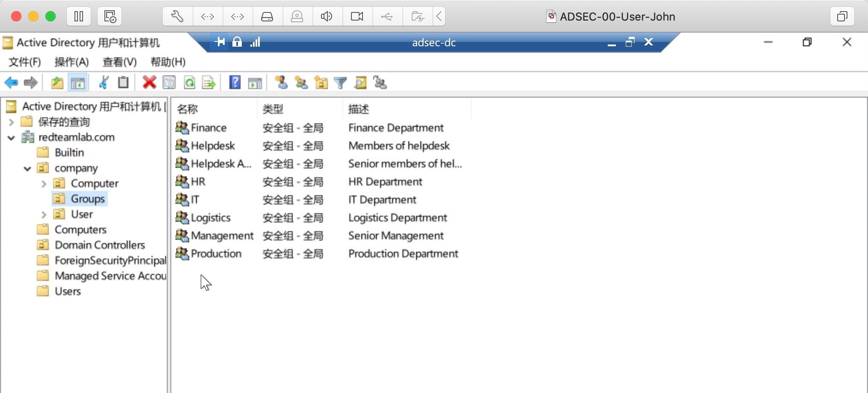Click the Create new user icon
This screenshot has height=393, width=868.
click(x=281, y=83)
